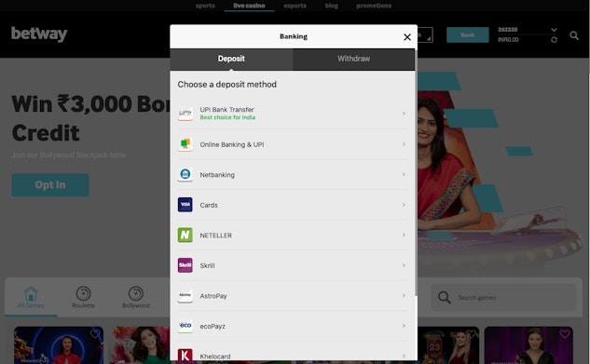Click the UPI Bank Transfer logo icon
This screenshot has height=364, width=590.
point(185,114)
